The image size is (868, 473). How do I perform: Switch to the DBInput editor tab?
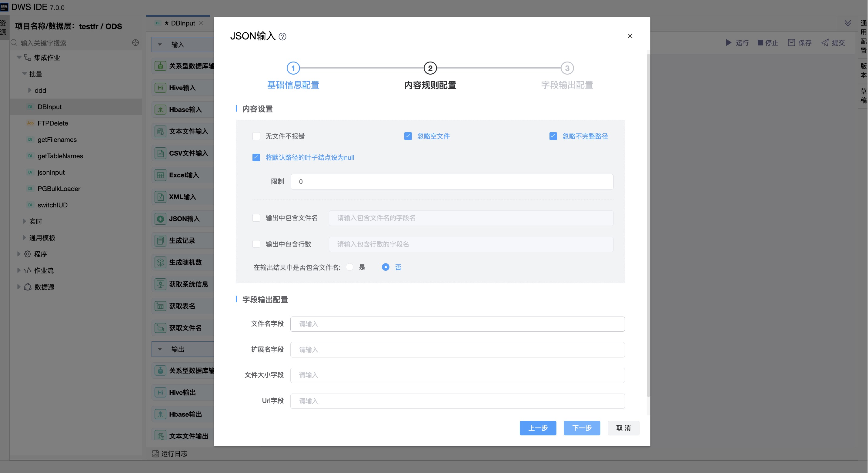click(183, 23)
